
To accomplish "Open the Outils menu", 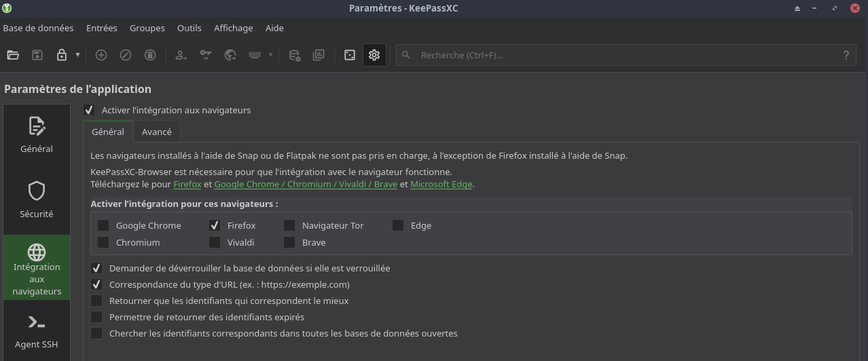I will 189,28.
